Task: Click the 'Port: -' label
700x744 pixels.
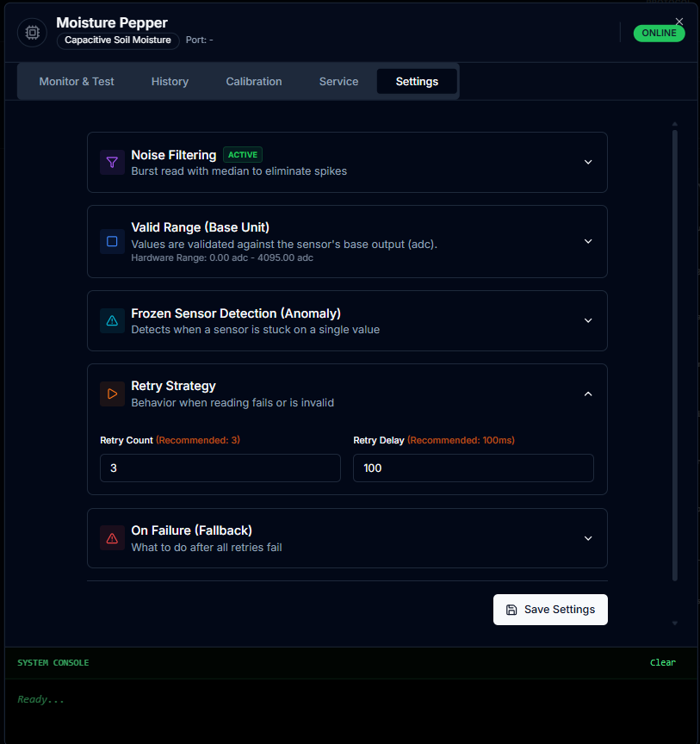Action: (199, 40)
